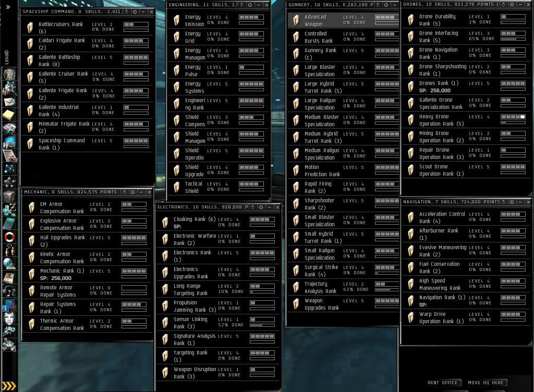Open the Market chart icon in the sidebar
Viewport: 534px width, 392px height.
point(9,142)
